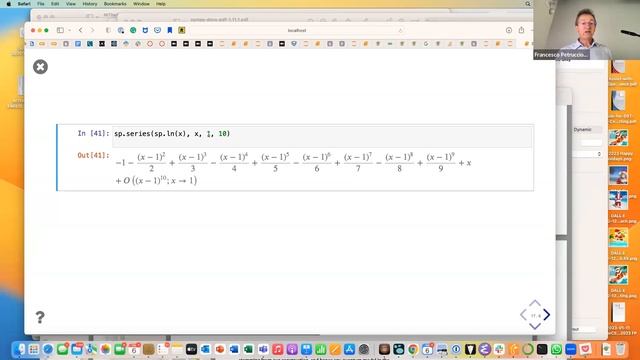Select the Out[41]: output prompt

[93, 156]
